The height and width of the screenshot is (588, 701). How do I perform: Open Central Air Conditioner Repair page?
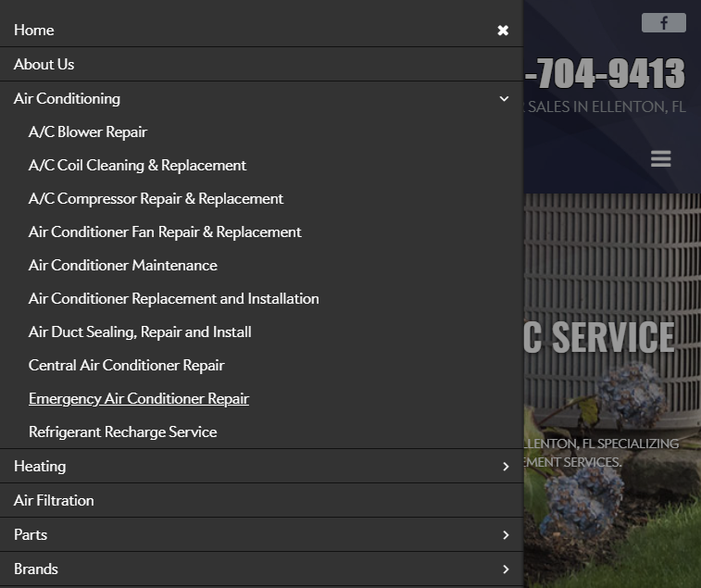click(x=127, y=366)
